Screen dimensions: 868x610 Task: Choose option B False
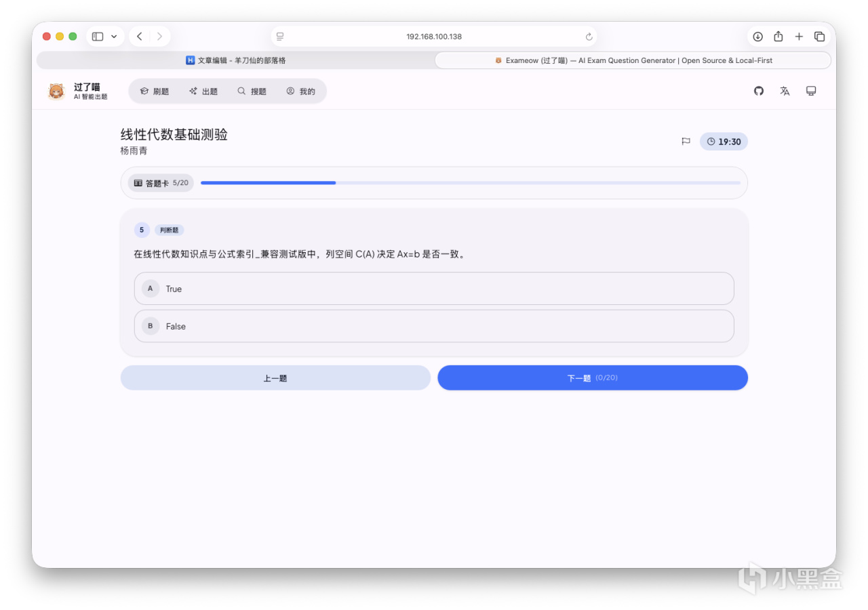434,326
